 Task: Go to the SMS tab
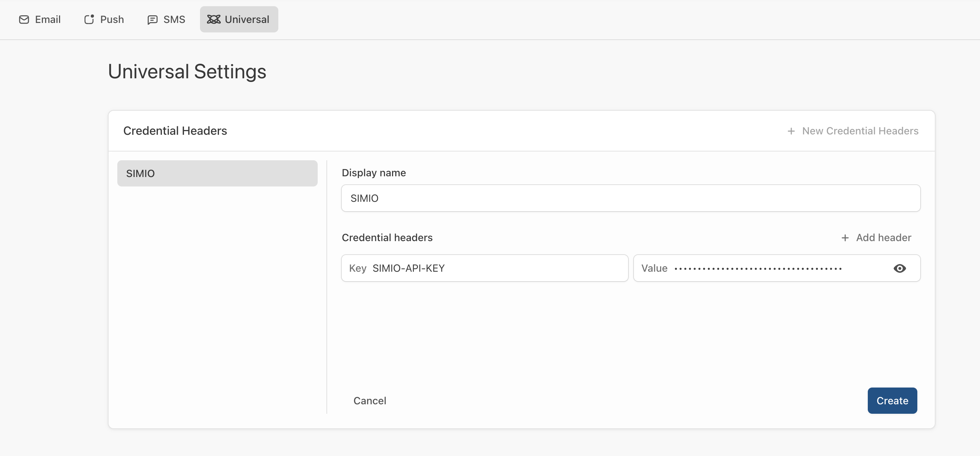pos(166,19)
